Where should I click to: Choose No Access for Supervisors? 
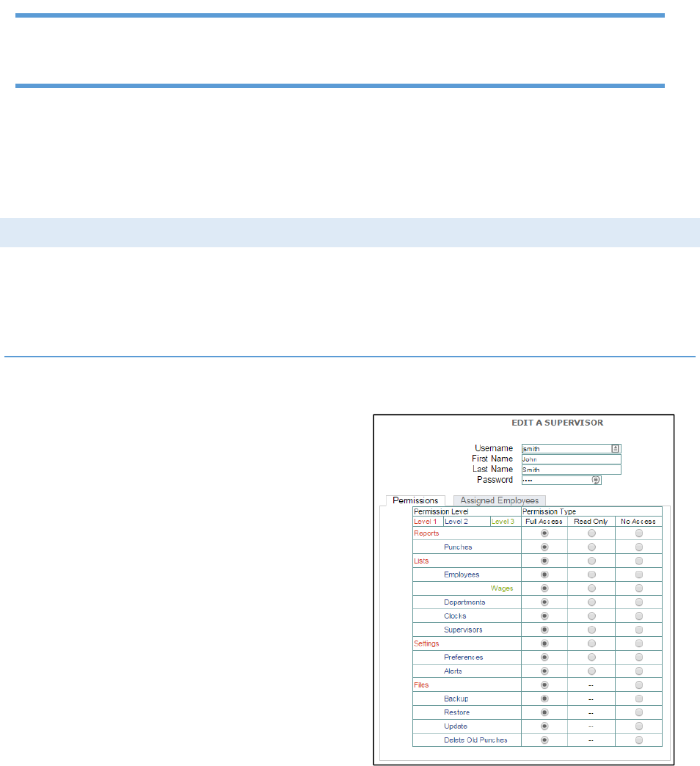click(x=639, y=630)
